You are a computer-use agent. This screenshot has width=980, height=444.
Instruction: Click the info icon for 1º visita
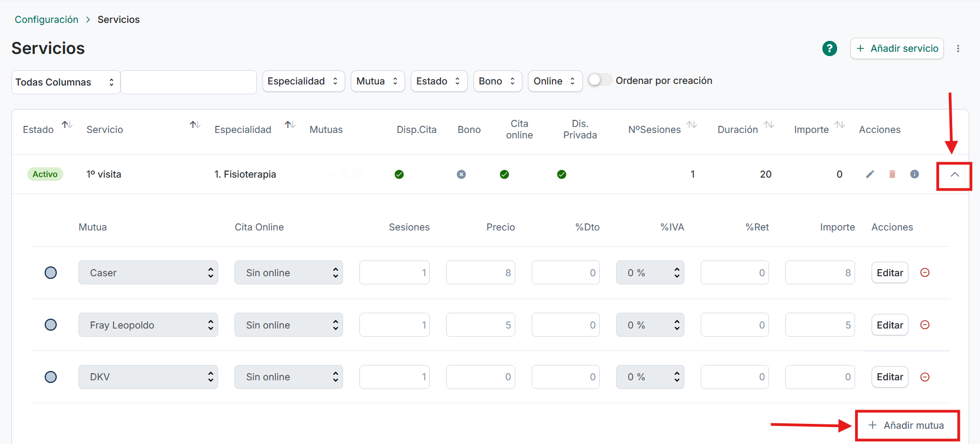pos(915,174)
